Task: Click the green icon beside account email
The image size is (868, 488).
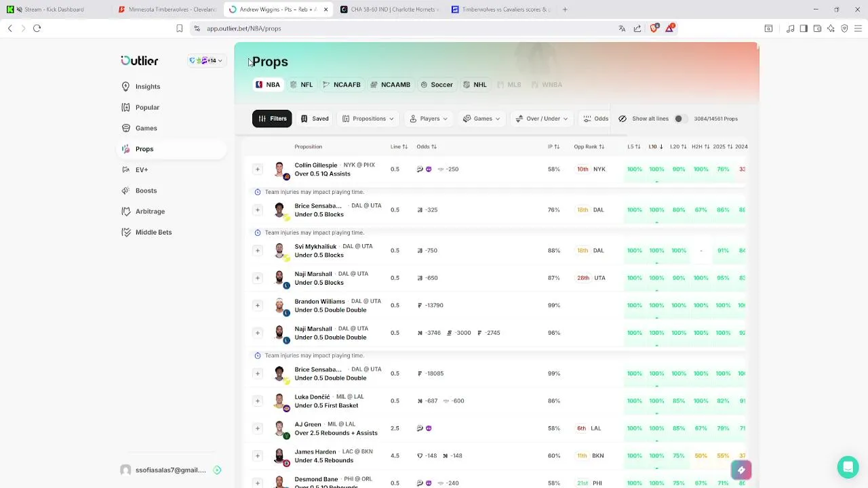Action: pyautogui.click(x=217, y=470)
